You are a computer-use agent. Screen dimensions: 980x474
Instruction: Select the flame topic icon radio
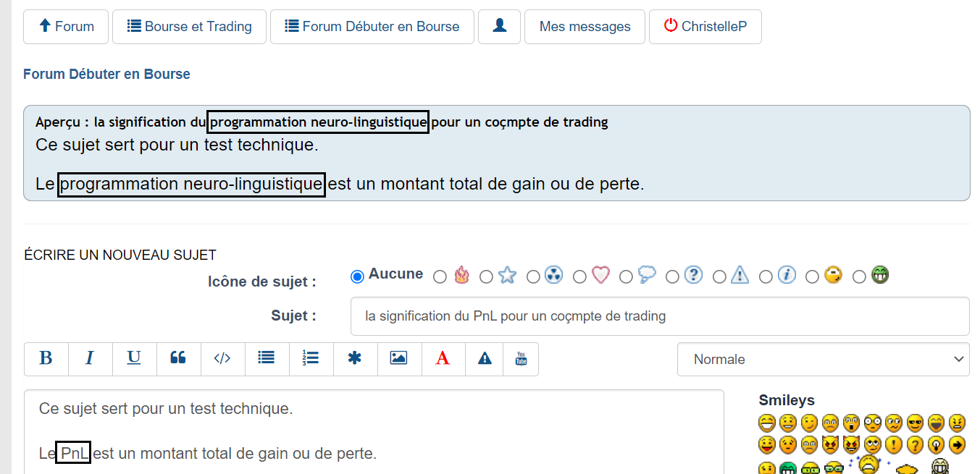[x=440, y=276]
